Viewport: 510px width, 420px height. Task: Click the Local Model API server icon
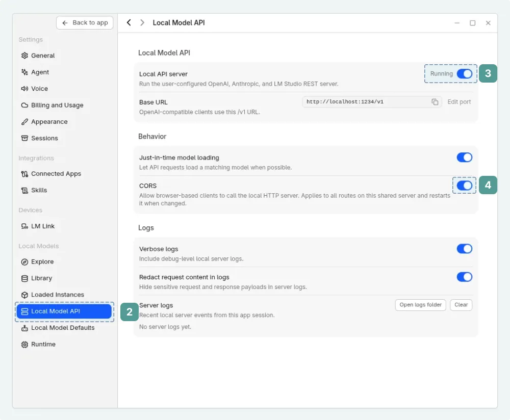click(24, 311)
